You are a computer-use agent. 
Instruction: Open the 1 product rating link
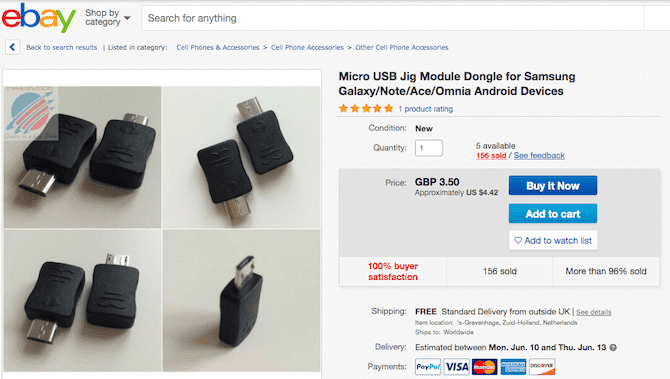pos(426,109)
